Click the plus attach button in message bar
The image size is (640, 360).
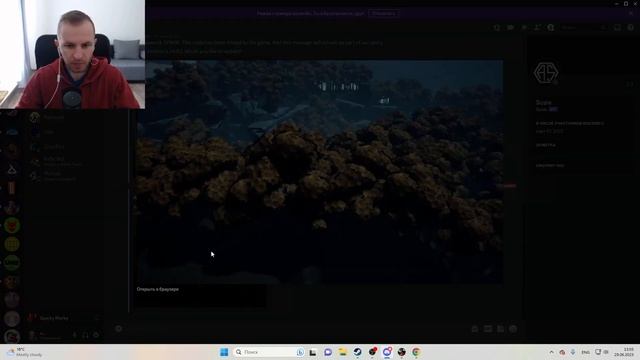[118, 329]
